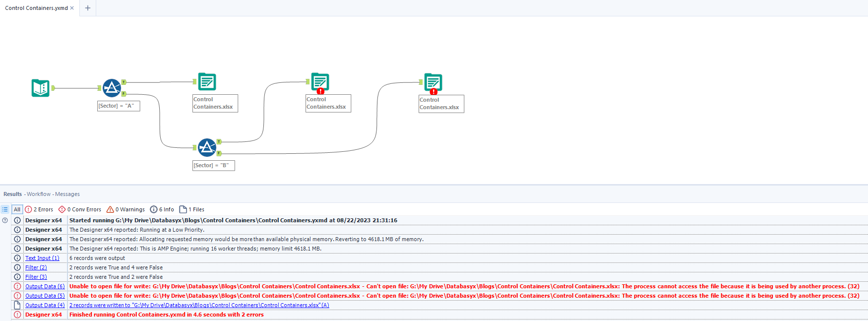Click Output Data (6) error message text

click(x=464, y=286)
